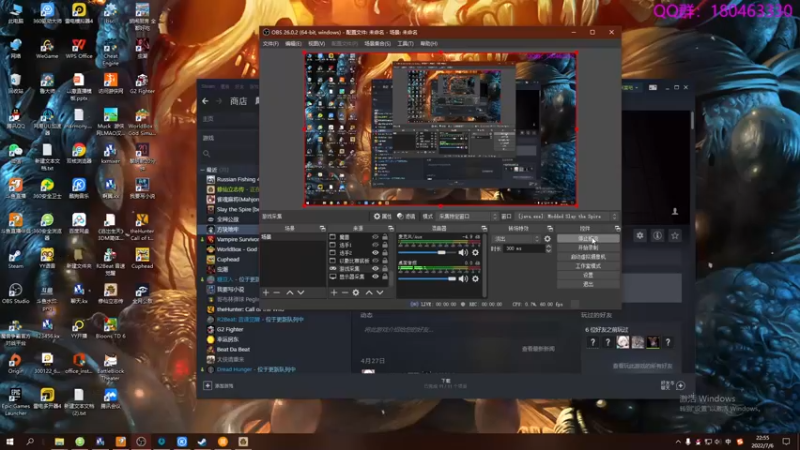Click 启动虚拟摄像机 virtual camera button
The height and width of the screenshot is (450, 800).
tap(588, 257)
